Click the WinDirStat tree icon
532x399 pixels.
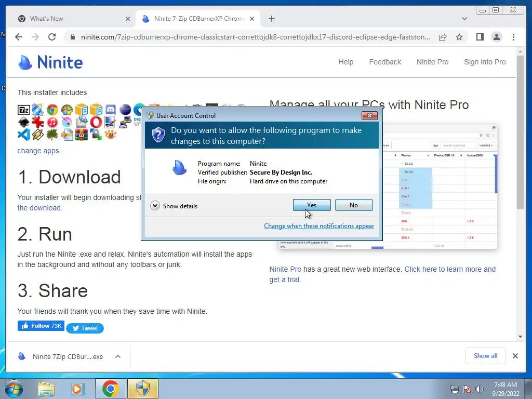click(52, 135)
